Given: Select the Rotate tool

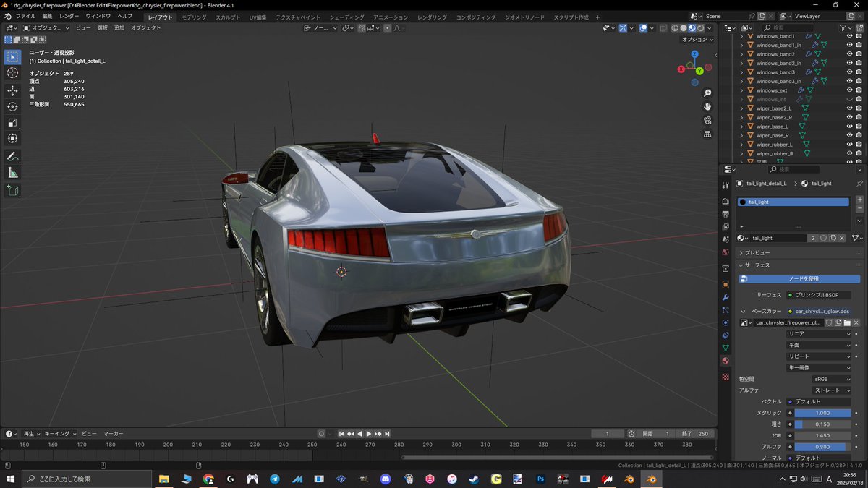Looking at the screenshot, I should click(13, 107).
